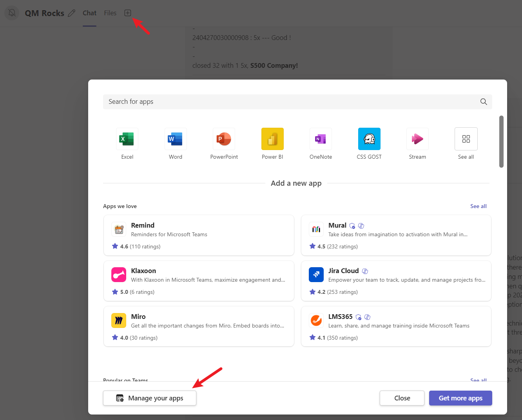Screen dimensions: 522x420
Task: Click the Miro app icon
Action: pos(119,320)
